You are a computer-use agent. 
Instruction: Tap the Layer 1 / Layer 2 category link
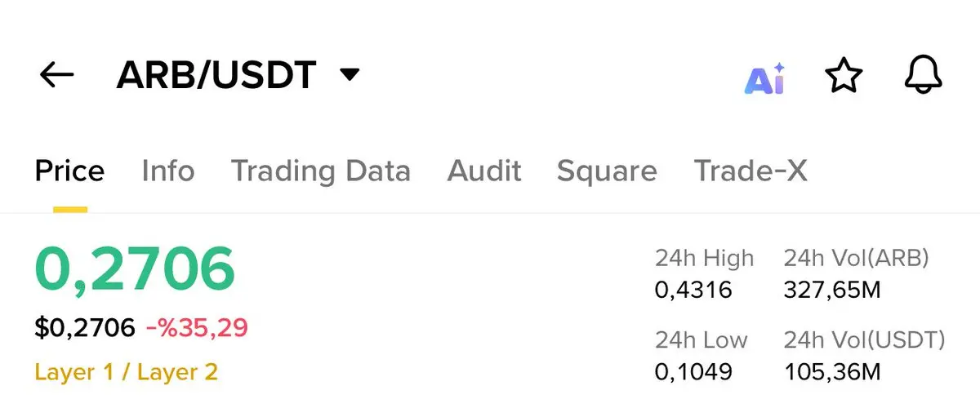click(x=126, y=373)
